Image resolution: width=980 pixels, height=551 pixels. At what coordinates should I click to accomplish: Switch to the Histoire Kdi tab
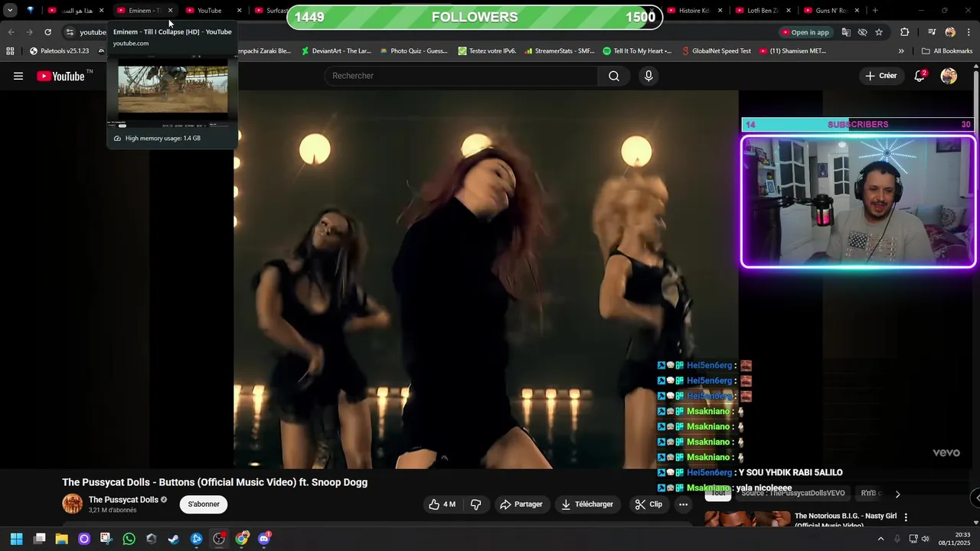694,11
